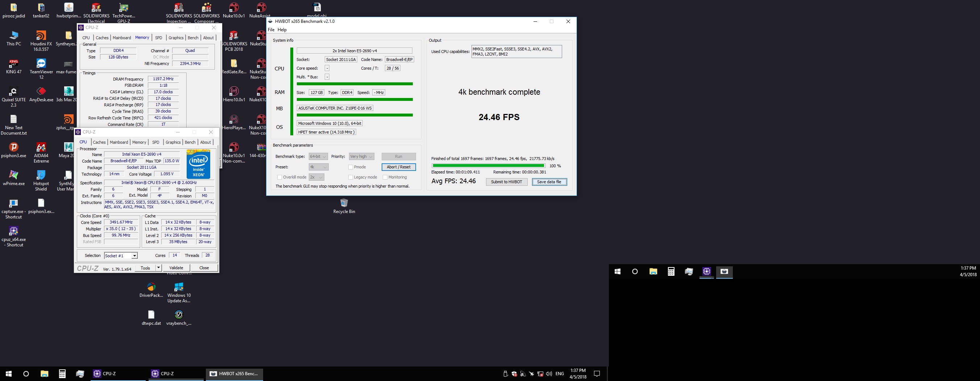Open the Socket #1 selection dropdown in CPU-Z

click(121, 256)
